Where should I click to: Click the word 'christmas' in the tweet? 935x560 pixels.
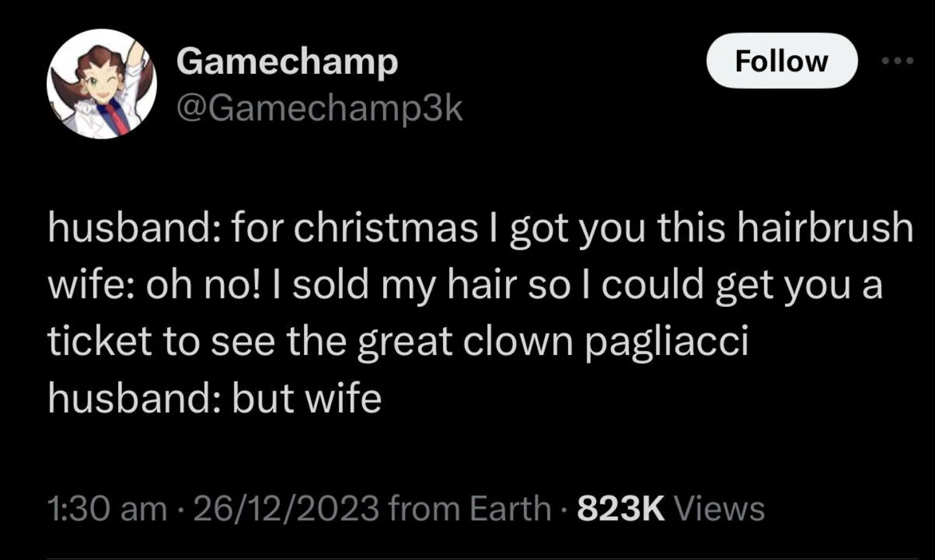click(x=386, y=228)
